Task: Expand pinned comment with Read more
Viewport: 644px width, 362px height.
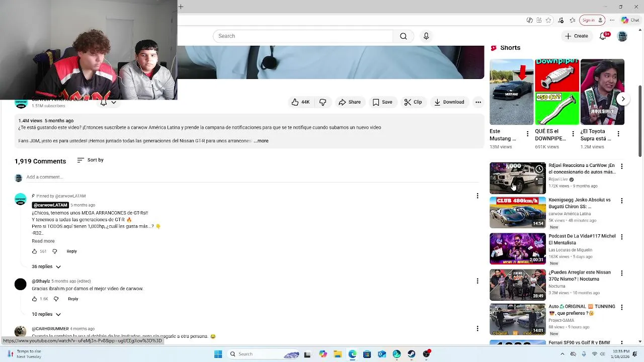Action: 43,241
